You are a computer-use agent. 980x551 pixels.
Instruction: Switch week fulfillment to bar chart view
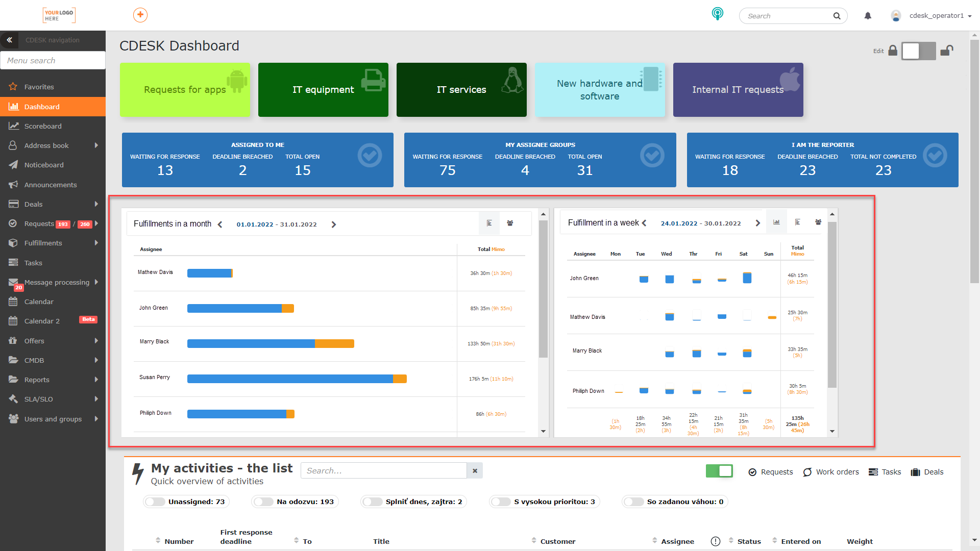click(x=776, y=222)
